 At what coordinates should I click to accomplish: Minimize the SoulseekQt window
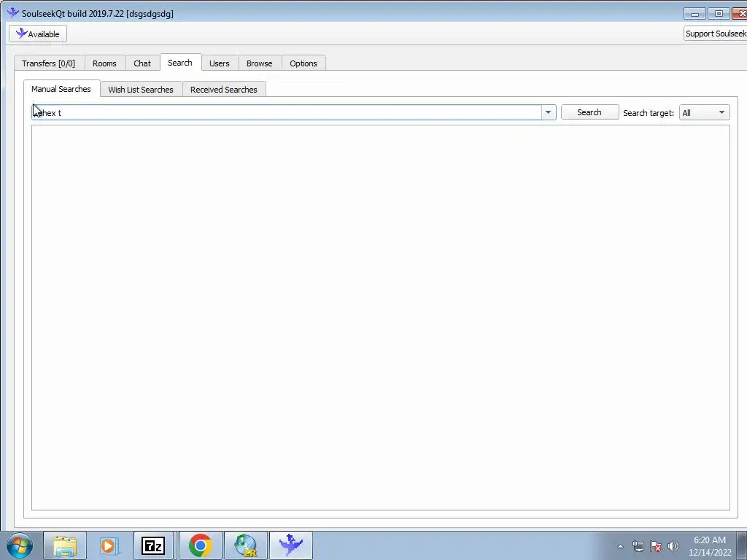pyautogui.click(x=694, y=14)
